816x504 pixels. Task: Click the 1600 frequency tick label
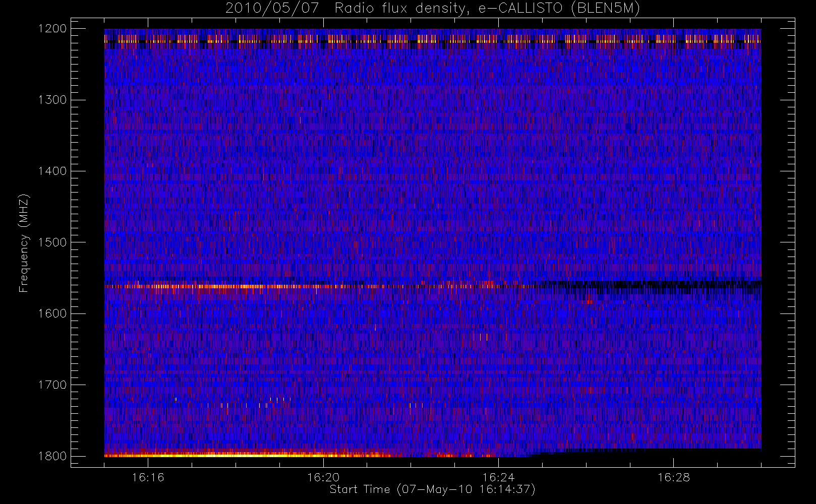coord(52,313)
